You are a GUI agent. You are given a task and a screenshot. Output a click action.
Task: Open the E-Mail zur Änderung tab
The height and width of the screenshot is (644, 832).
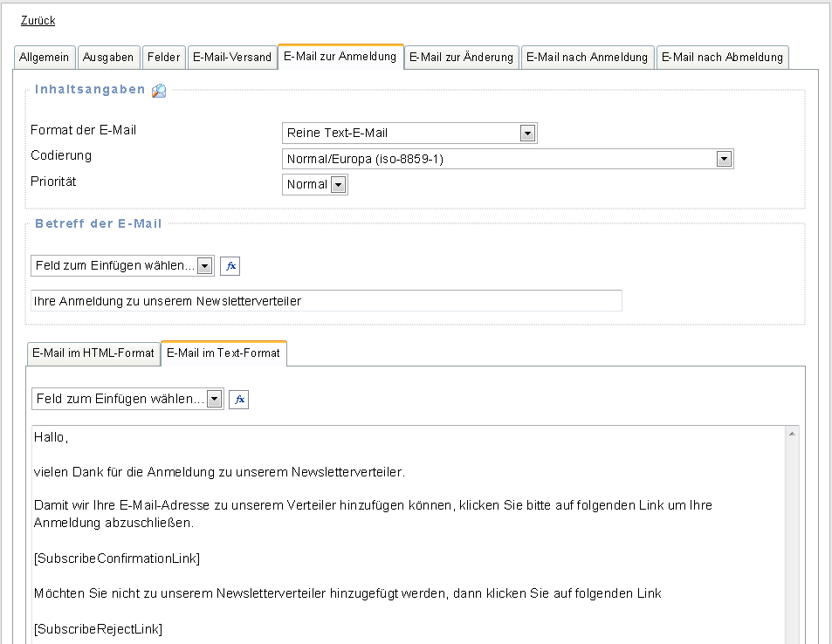(x=462, y=58)
